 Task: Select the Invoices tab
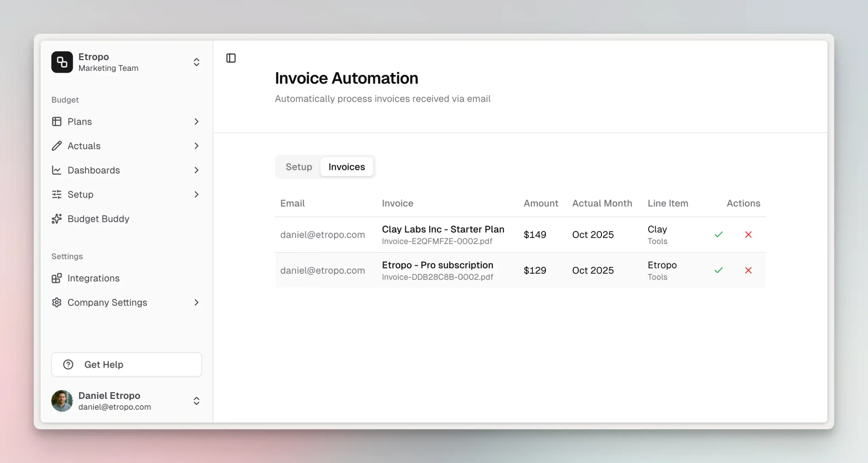(x=347, y=167)
